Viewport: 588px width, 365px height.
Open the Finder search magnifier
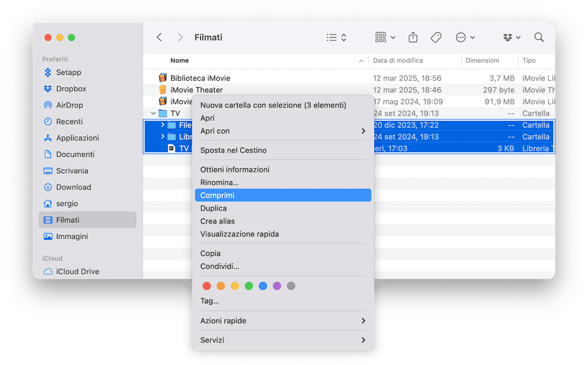coord(539,37)
